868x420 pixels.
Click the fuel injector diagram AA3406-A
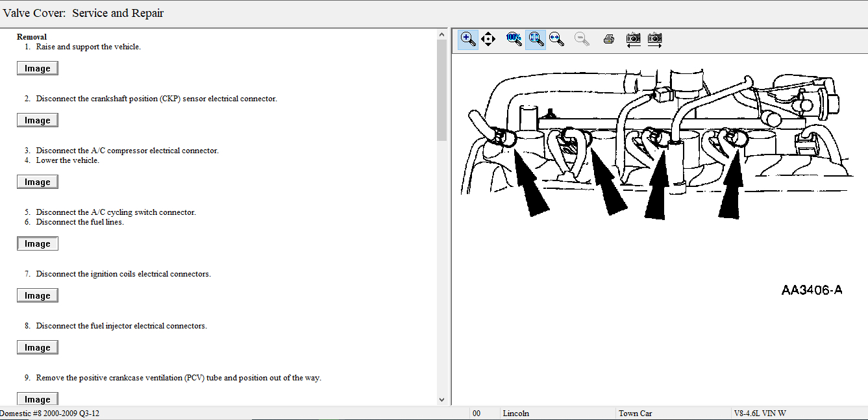[656, 146]
